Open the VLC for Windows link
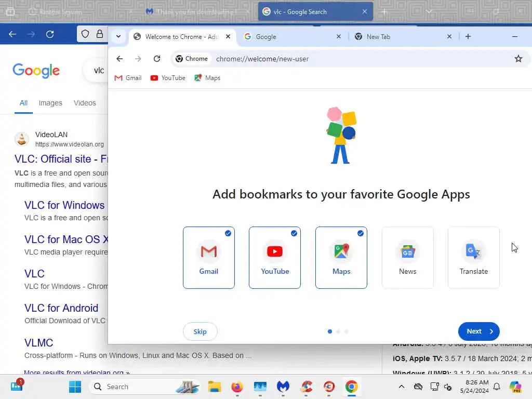Viewport: 532px width, 399px height. [64, 205]
